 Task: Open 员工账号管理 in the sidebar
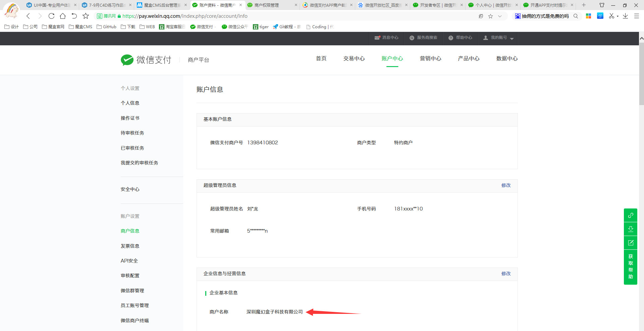tap(135, 305)
